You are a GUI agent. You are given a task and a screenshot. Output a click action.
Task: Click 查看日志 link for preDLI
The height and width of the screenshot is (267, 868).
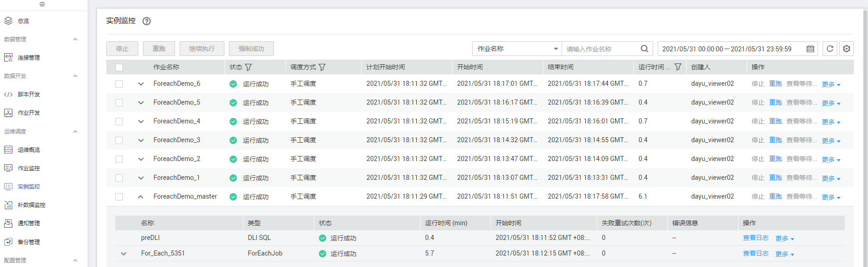(755, 238)
